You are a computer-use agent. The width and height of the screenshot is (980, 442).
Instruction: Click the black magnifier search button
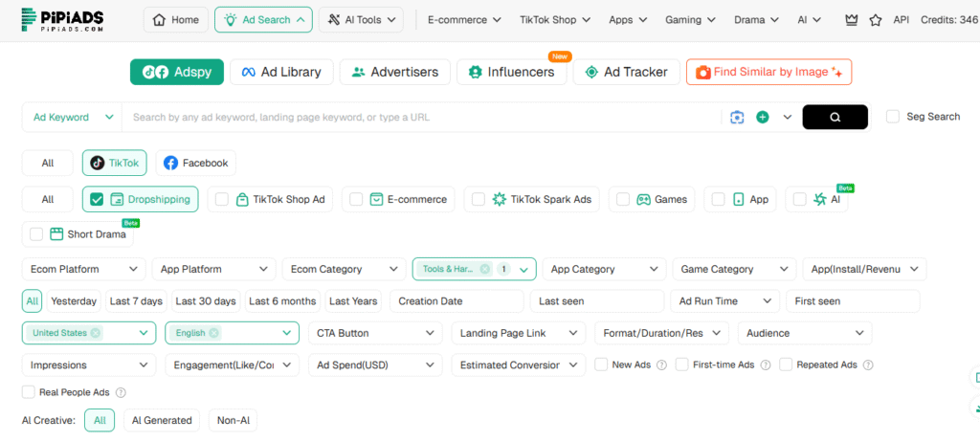[x=835, y=117]
